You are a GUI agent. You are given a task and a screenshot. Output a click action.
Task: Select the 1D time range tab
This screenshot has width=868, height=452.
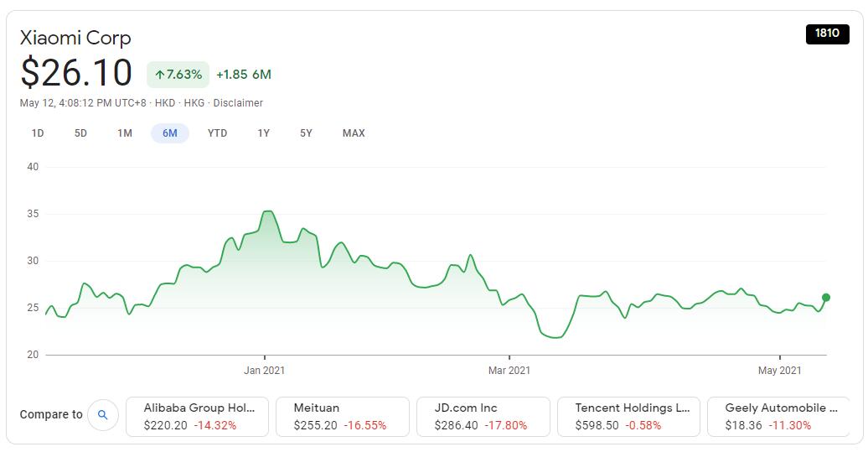click(x=38, y=133)
